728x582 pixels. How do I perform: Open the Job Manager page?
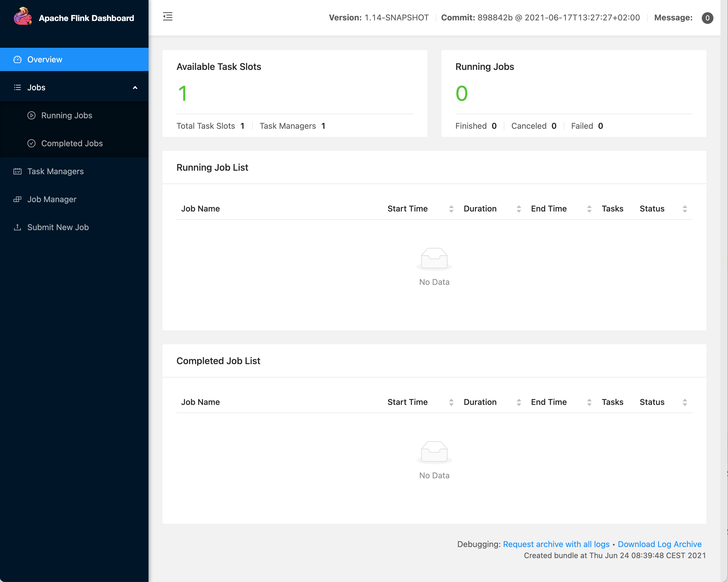(x=52, y=199)
